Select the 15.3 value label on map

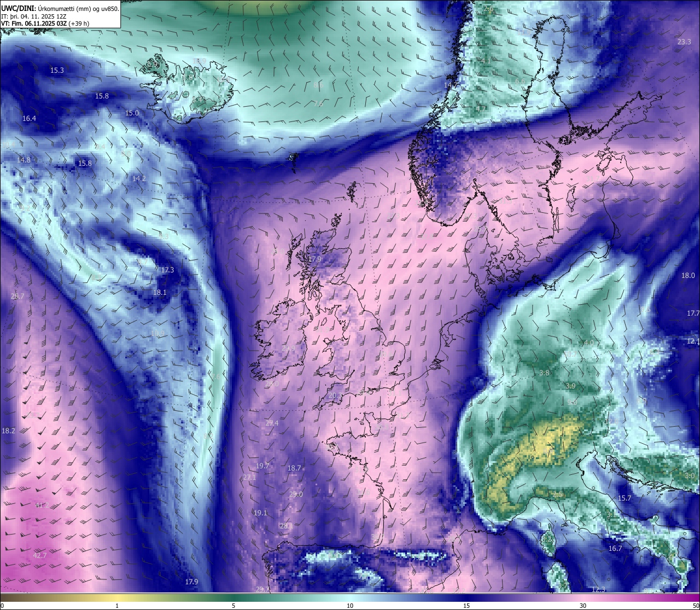[57, 71]
